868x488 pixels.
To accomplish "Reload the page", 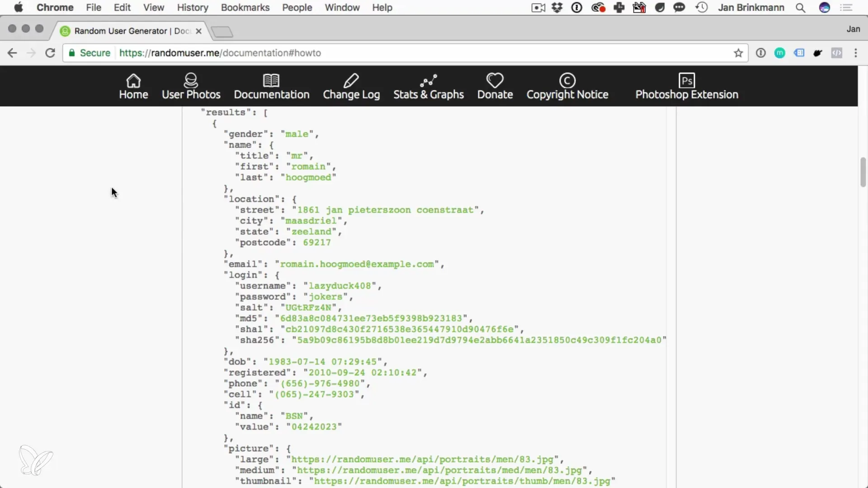I will pos(50,53).
